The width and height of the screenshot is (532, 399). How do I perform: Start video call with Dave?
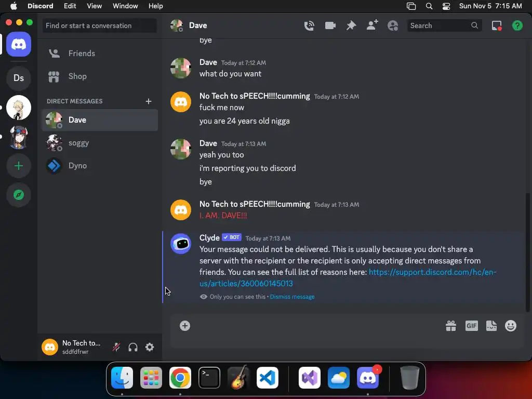330,25
